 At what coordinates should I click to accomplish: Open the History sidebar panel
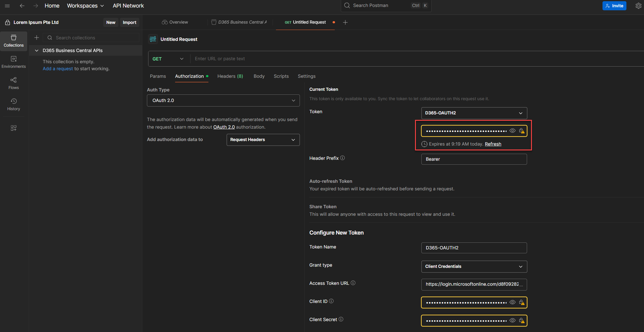[x=14, y=104]
